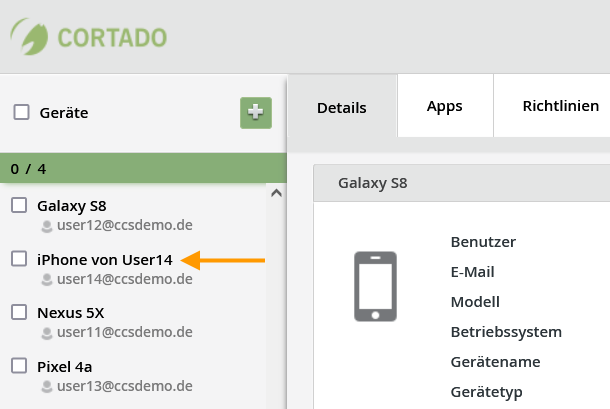Click user icon next to user13@ccsdemo.de
The image size is (610, 409).
[x=47, y=387]
